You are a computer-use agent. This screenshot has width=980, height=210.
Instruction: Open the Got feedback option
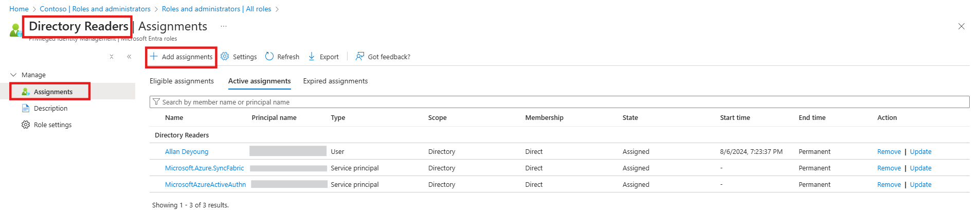click(383, 57)
